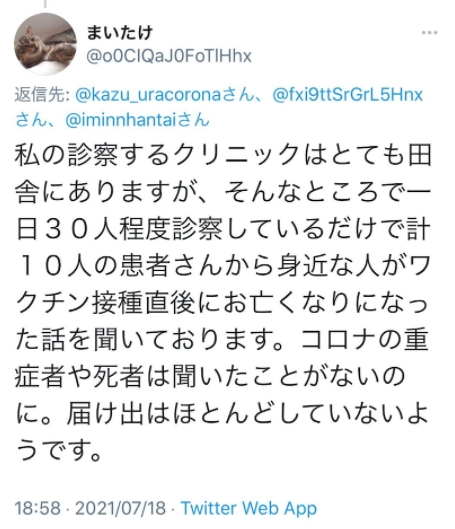Screen dimensions: 455x529
Task: Click the tweet line starting 症者や死者
Action: coord(210,376)
